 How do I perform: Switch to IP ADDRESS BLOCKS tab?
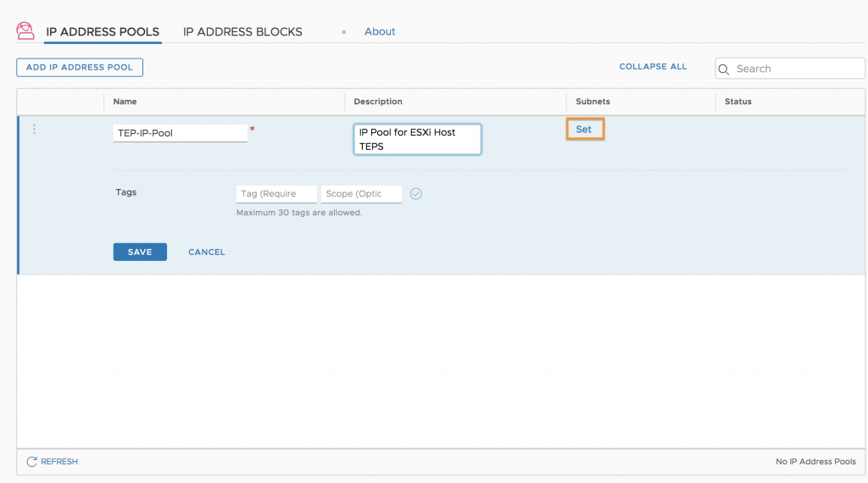(242, 31)
